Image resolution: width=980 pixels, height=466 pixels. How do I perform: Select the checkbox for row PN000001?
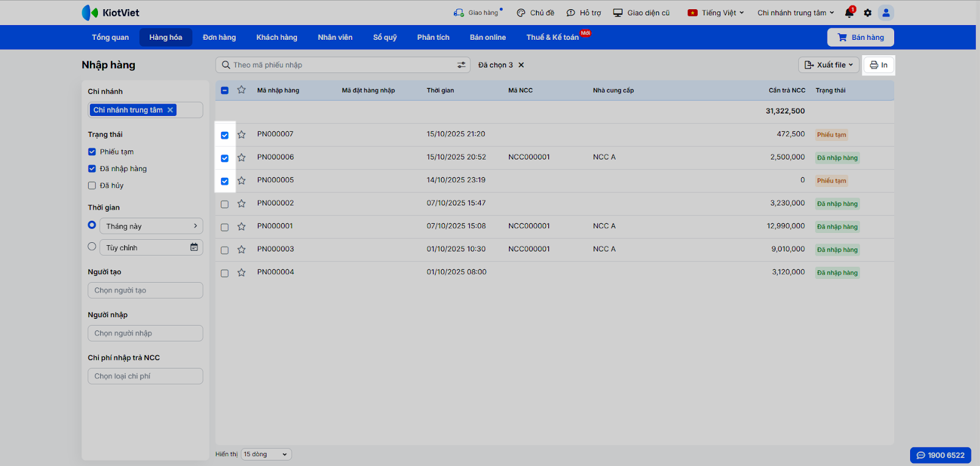pyautogui.click(x=225, y=227)
